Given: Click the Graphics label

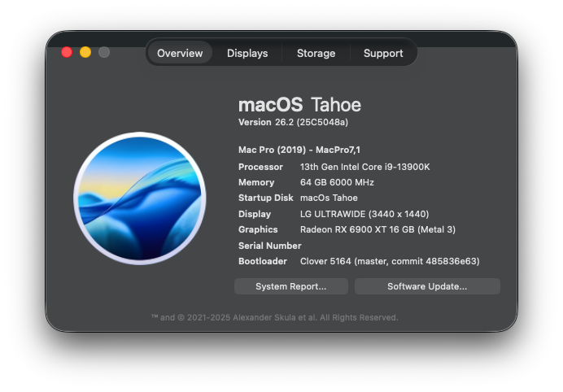Looking at the screenshot, I should pyautogui.click(x=258, y=229).
